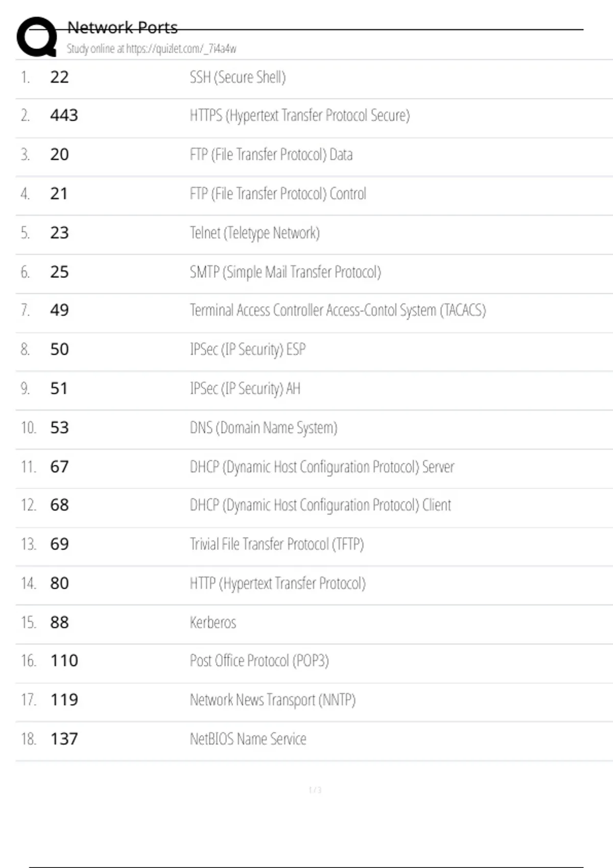Select the DHCP Server definition
This screenshot has width=613, height=868.
(x=322, y=467)
